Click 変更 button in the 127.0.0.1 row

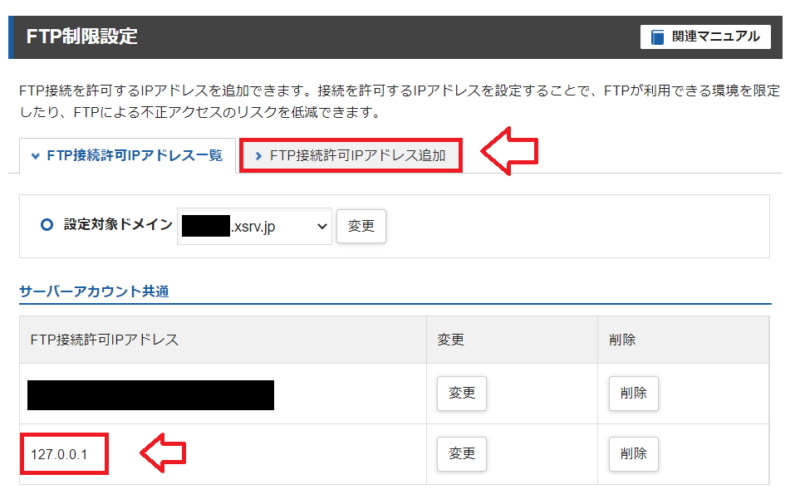pyautogui.click(x=462, y=453)
